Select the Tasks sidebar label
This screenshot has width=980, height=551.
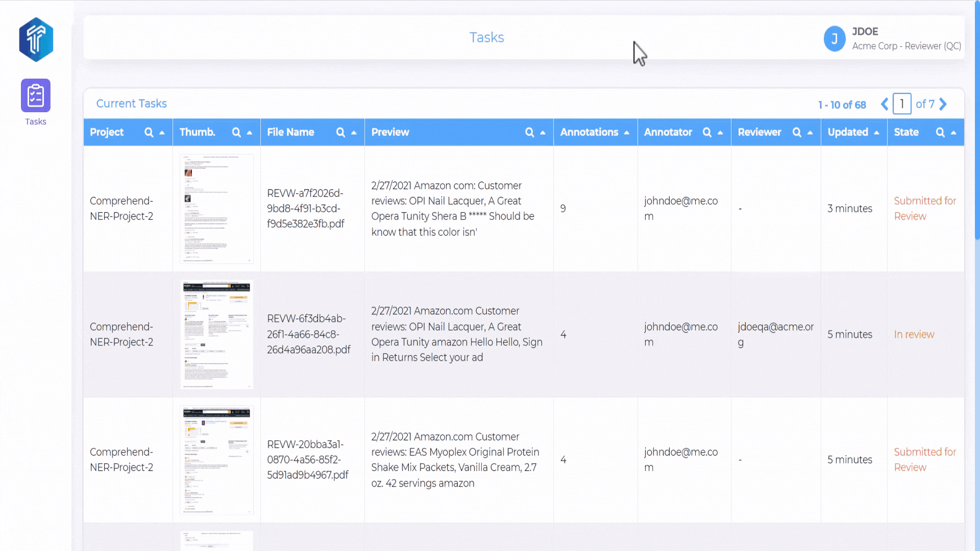click(36, 122)
